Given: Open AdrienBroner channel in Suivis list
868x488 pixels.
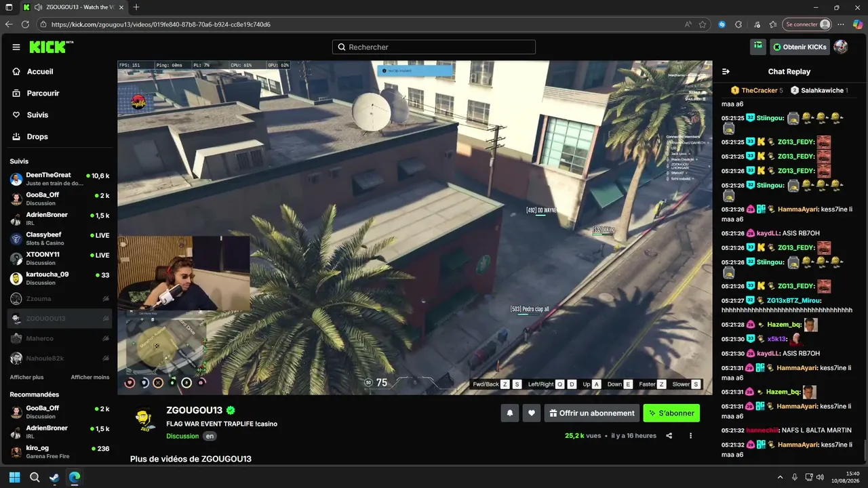Looking at the screenshot, I should [x=60, y=219].
